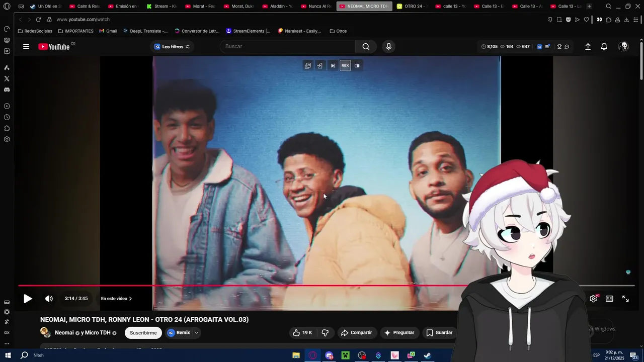Viewport: 644px width, 362px height.
Task: Open X (Twitter) in Opera sidebar
Action: [7, 79]
